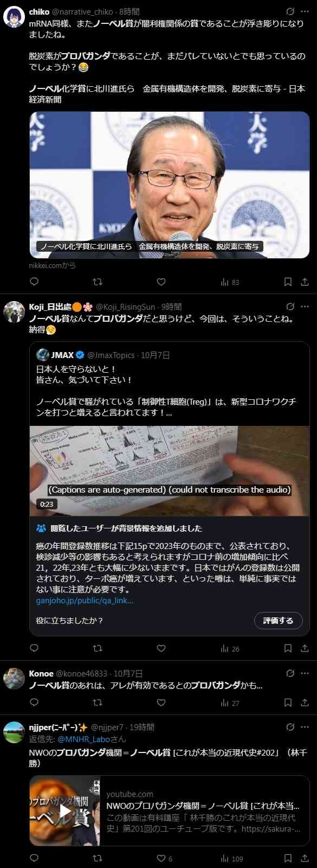
Task: View analytics of Koji's tweet with 26 views
Action: 230,648
